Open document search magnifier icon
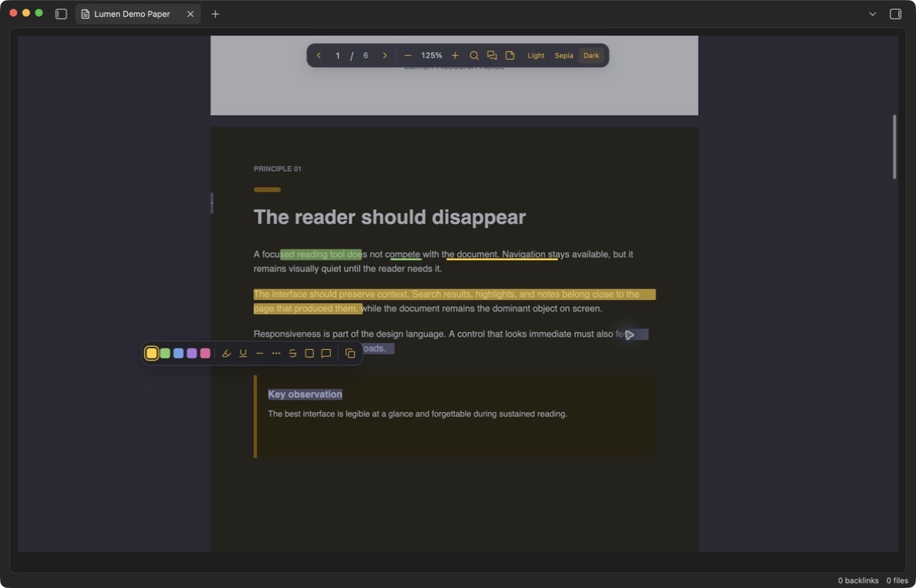The height and width of the screenshot is (588, 916). (x=474, y=55)
